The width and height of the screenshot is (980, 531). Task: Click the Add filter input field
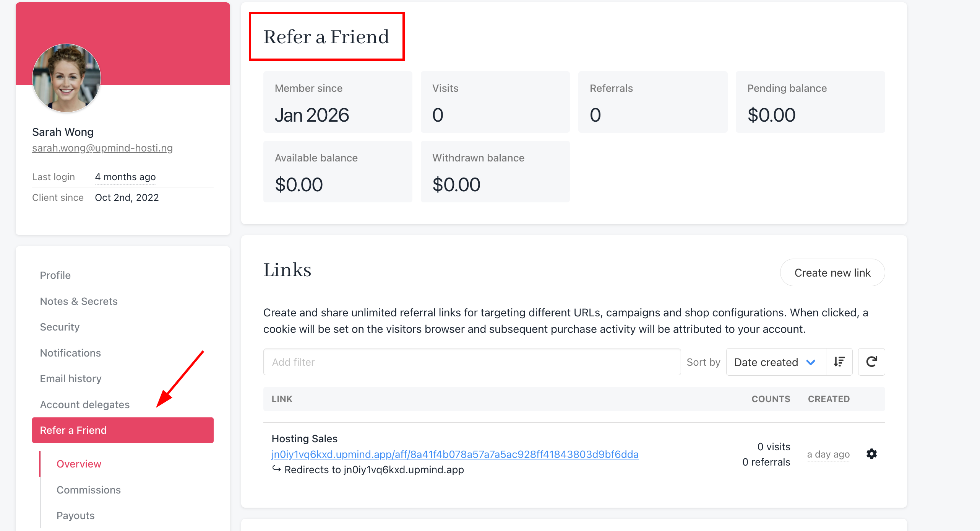[472, 362]
